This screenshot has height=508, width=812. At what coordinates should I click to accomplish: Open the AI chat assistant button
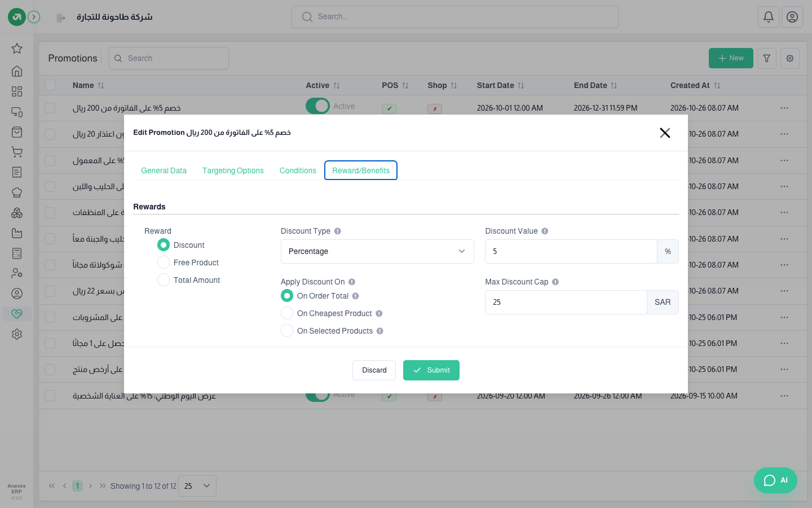775,480
